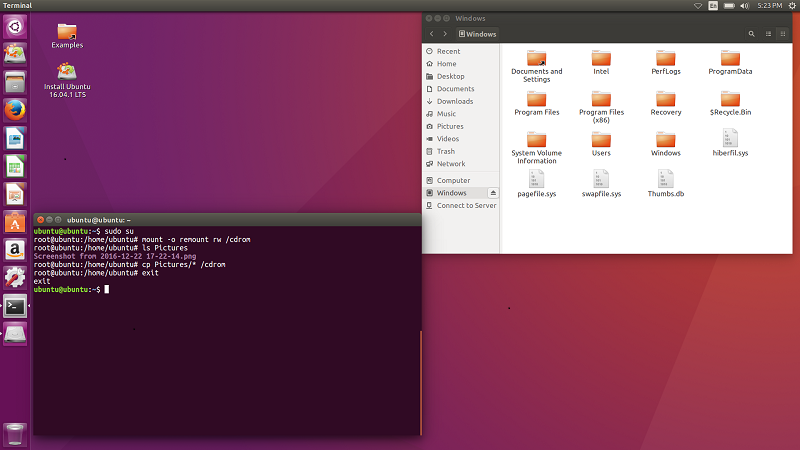This screenshot has width=800, height=450.
Task: Select Trash in Files sidebar
Action: tap(461, 151)
